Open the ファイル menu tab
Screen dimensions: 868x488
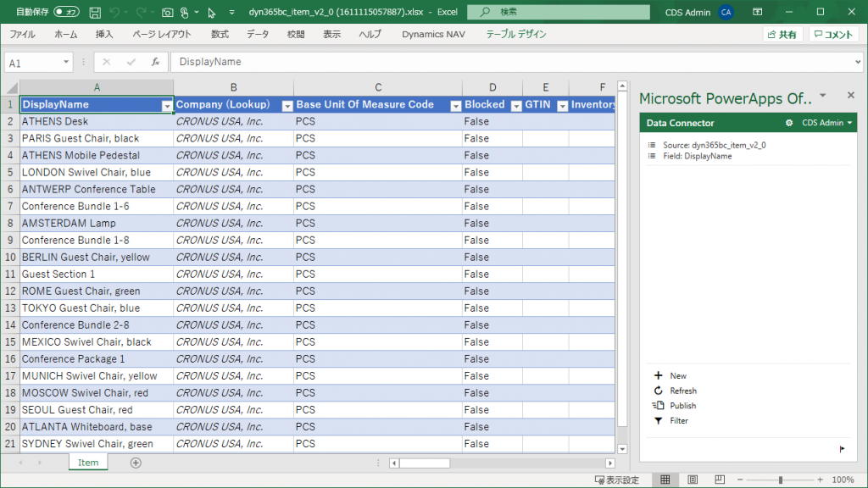[x=23, y=34]
